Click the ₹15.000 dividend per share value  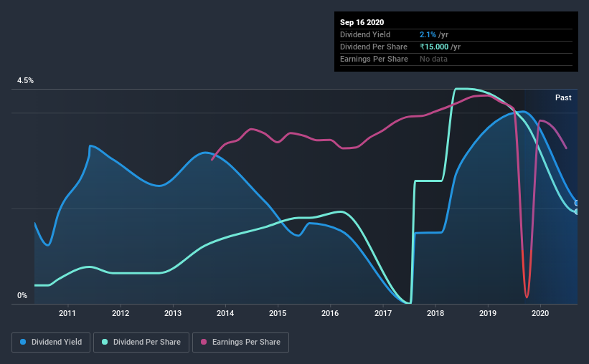coord(434,47)
